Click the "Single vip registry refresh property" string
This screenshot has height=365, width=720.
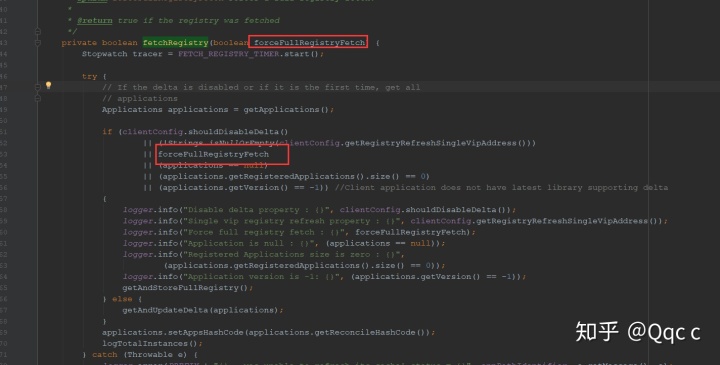[292, 221]
